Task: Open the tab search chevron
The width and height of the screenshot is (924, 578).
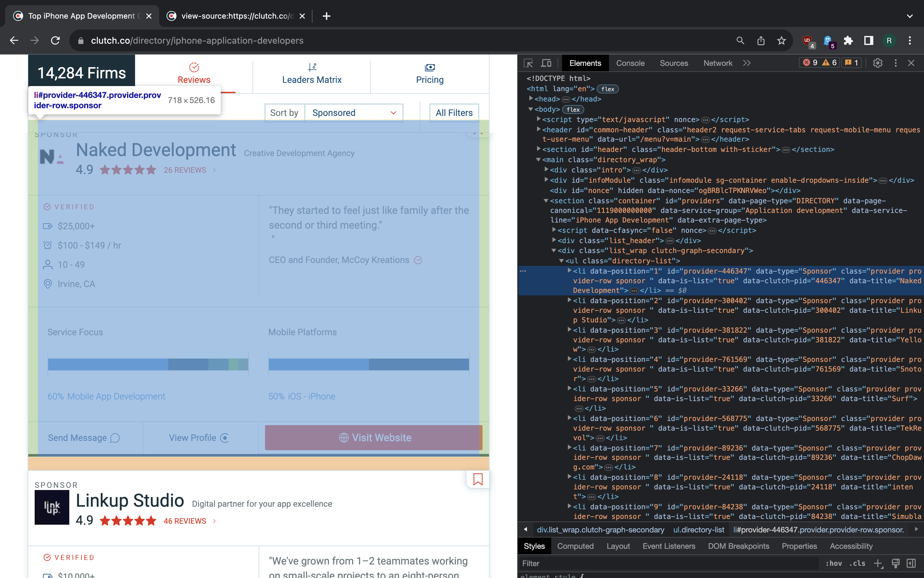Action: pyautogui.click(x=910, y=16)
